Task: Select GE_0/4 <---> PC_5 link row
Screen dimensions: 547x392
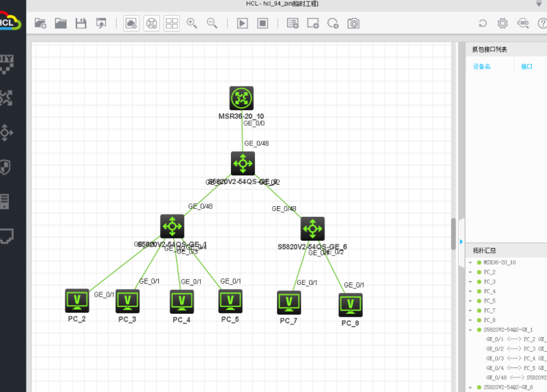Action: (516, 368)
